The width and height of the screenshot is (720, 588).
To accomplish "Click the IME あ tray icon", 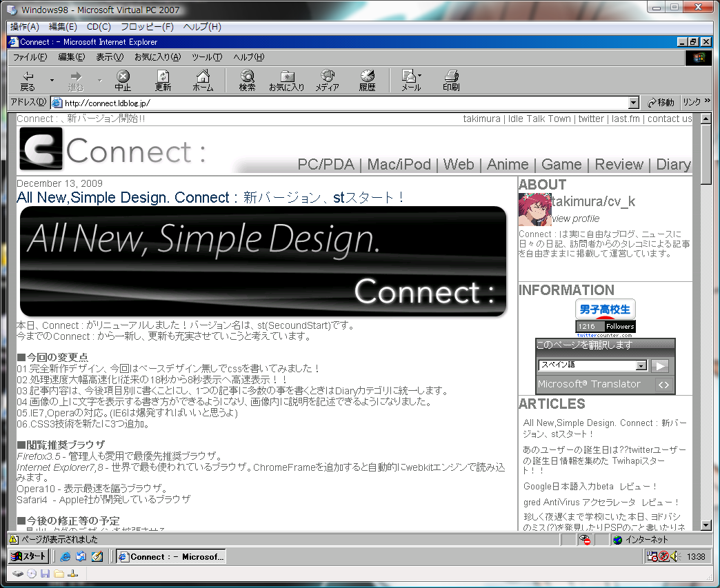I will [x=664, y=557].
